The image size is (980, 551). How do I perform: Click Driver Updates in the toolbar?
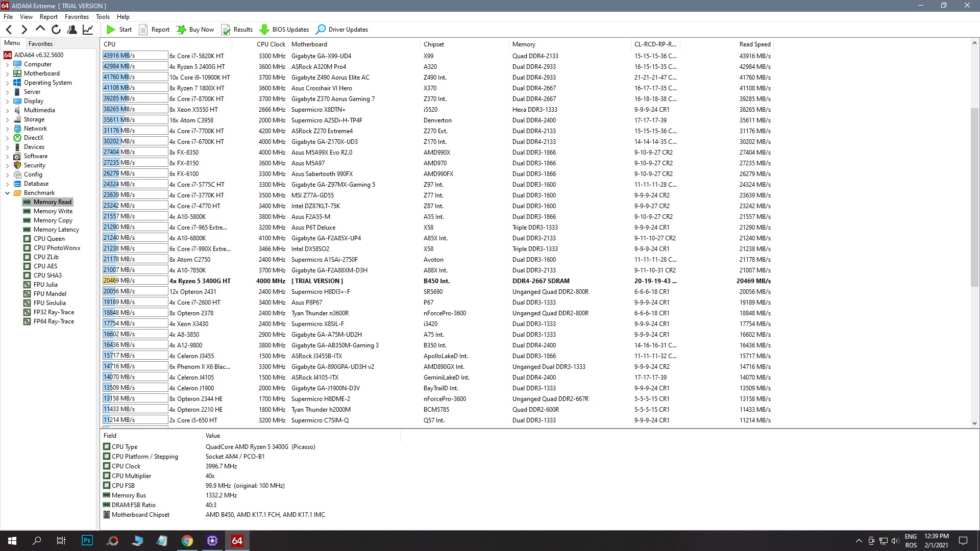click(342, 30)
